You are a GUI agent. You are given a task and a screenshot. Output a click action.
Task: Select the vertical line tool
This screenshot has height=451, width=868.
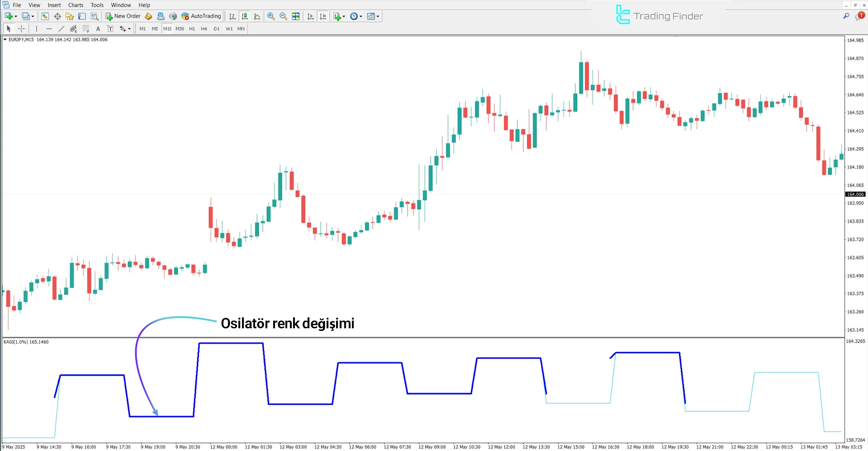pos(37,29)
